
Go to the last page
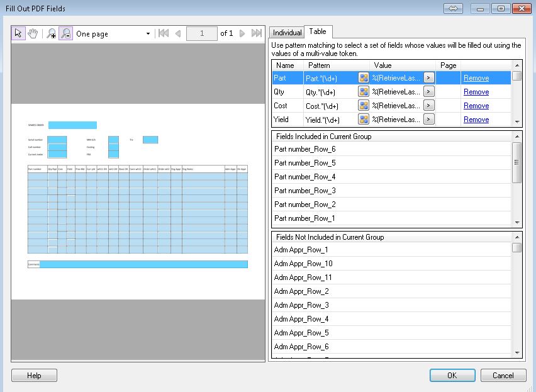256,33
